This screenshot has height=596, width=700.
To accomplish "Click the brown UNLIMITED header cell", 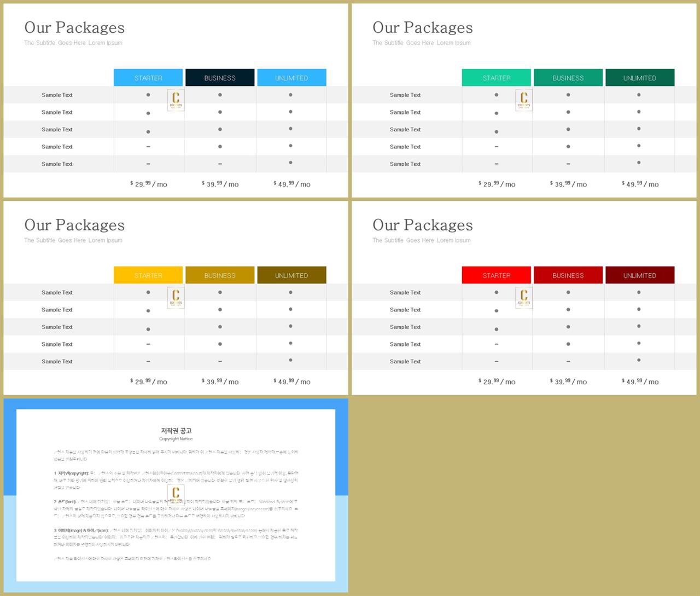I will pos(291,275).
